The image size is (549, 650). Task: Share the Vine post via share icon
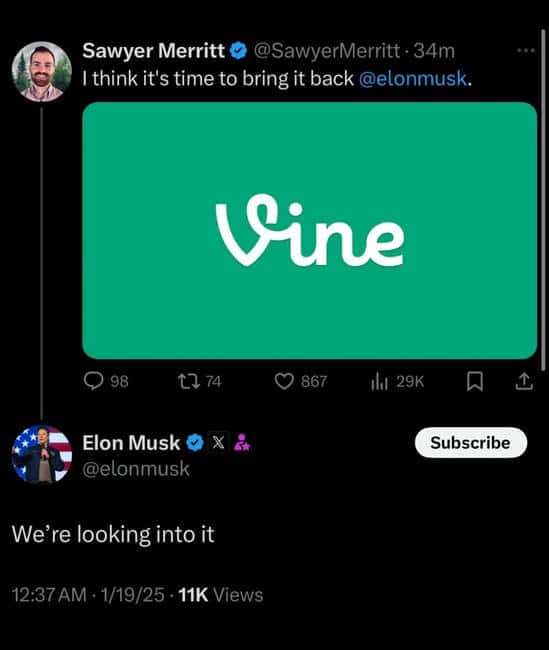pyautogui.click(x=524, y=381)
